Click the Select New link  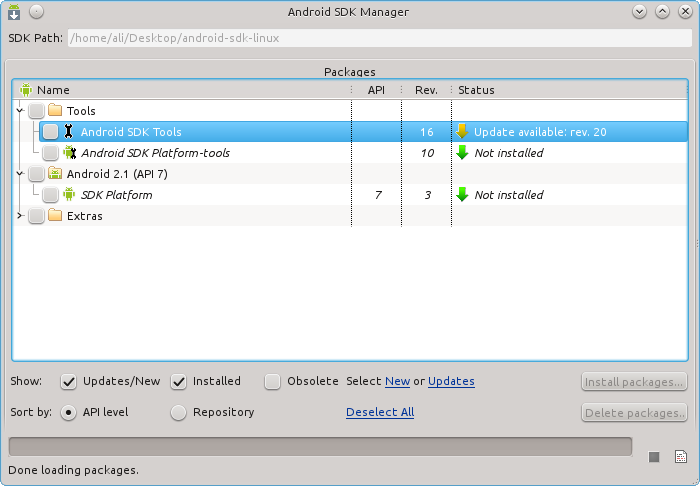pos(397,381)
